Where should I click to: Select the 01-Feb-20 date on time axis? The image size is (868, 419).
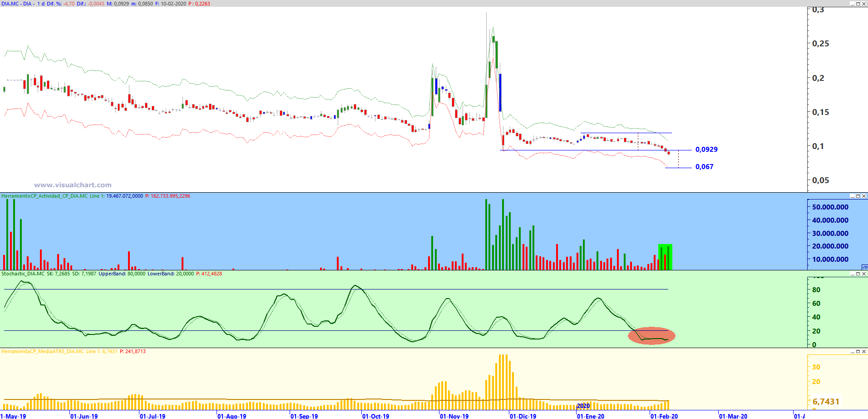(x=664, y=416)
